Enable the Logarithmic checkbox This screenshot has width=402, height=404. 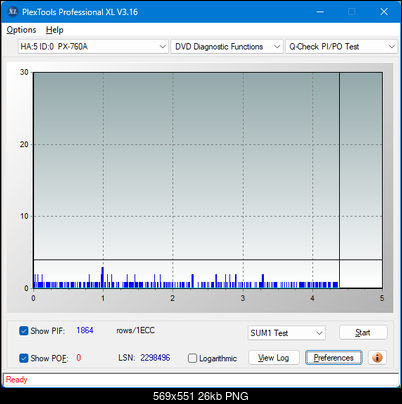[192, 358]
